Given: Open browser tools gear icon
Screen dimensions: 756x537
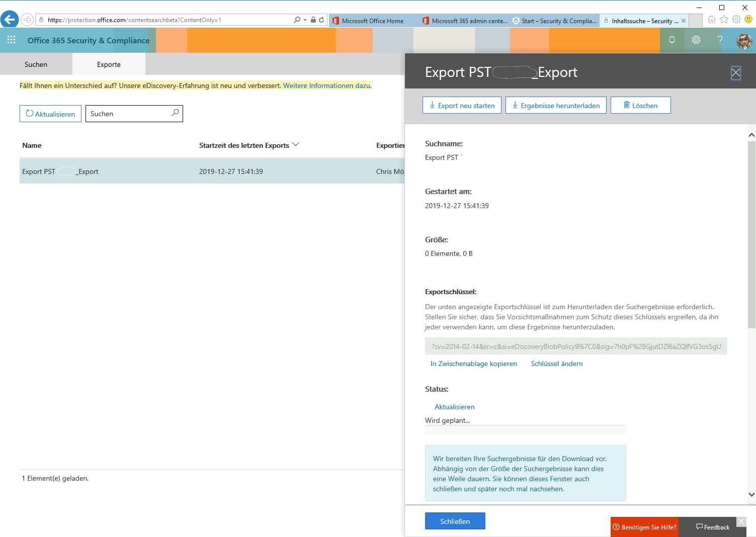Looking at the screenshot, I should point(736,20).
